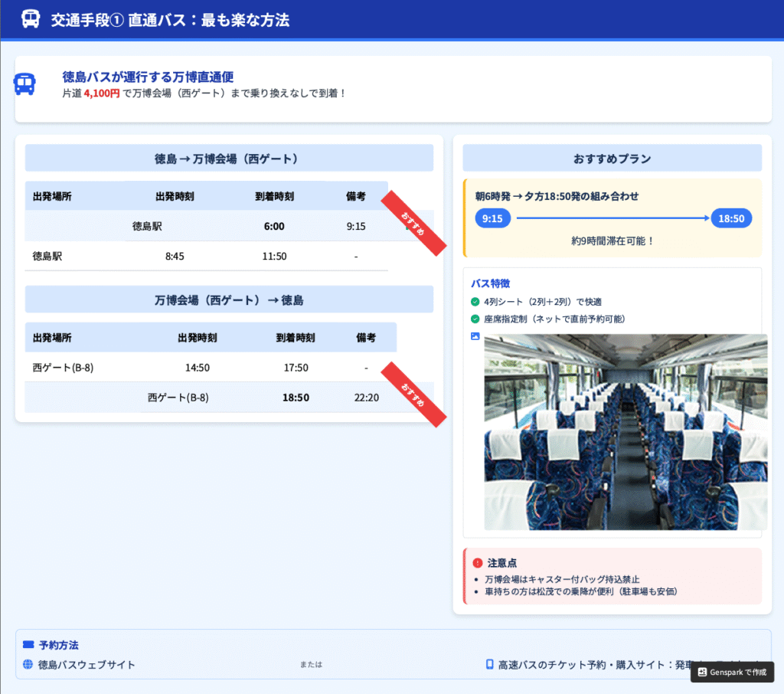Click the 14:50 departure time cell
This screenshot has width=784, height=694.
(198, 368)
